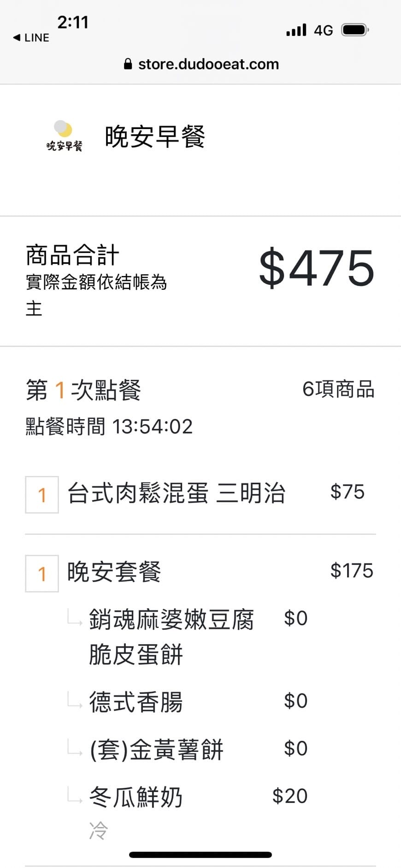Tap the cellular signal bars icon
Image resolution: width=401 pixels, height=868 pixels.
[x=296, y=30]
